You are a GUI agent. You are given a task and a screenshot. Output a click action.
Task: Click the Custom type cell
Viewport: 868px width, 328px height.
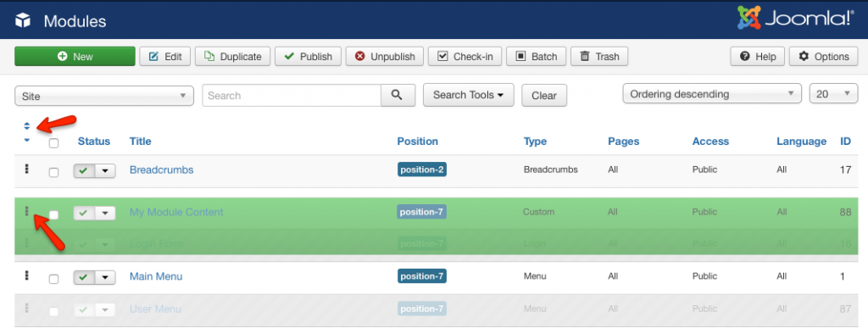538,212
